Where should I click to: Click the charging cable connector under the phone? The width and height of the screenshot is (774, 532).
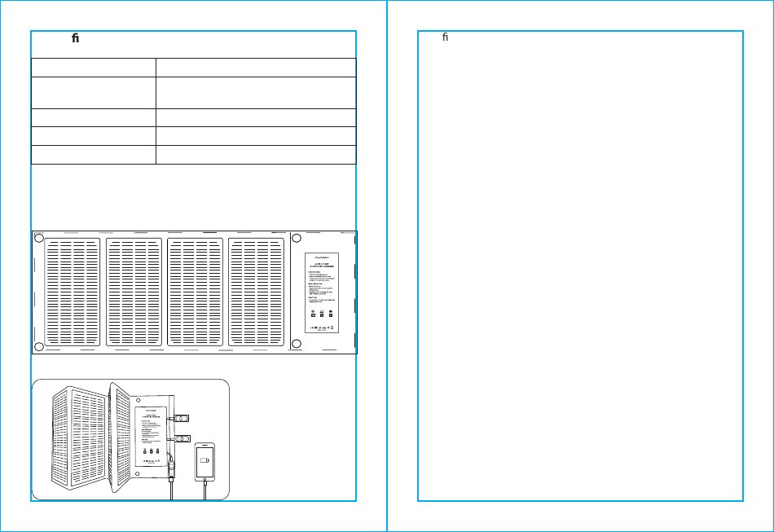pos(204,482)
